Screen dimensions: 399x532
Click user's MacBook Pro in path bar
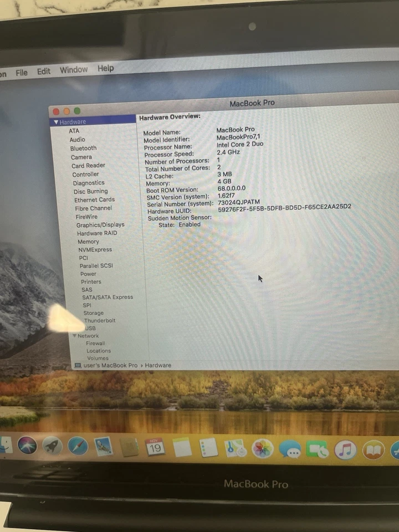pos(111,365)
